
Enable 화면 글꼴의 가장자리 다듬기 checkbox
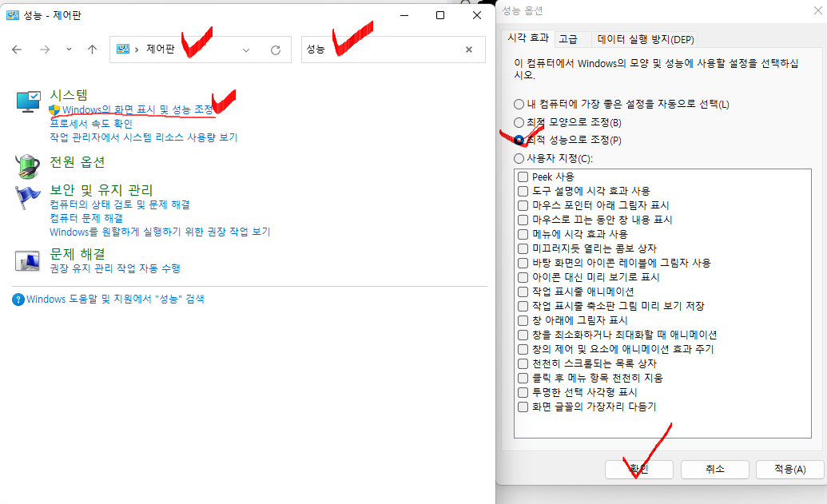tap(523, 407)
